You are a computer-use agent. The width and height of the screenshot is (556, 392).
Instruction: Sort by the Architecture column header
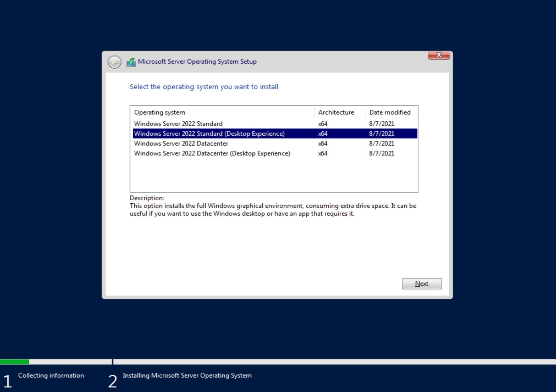(x=336, y=112)
